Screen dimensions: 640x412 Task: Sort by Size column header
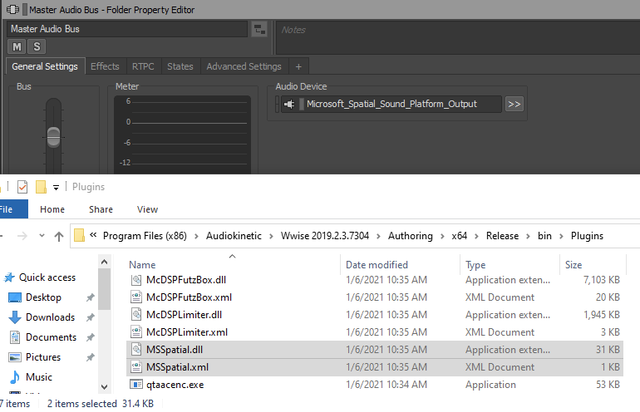click(x=573, y=265)
